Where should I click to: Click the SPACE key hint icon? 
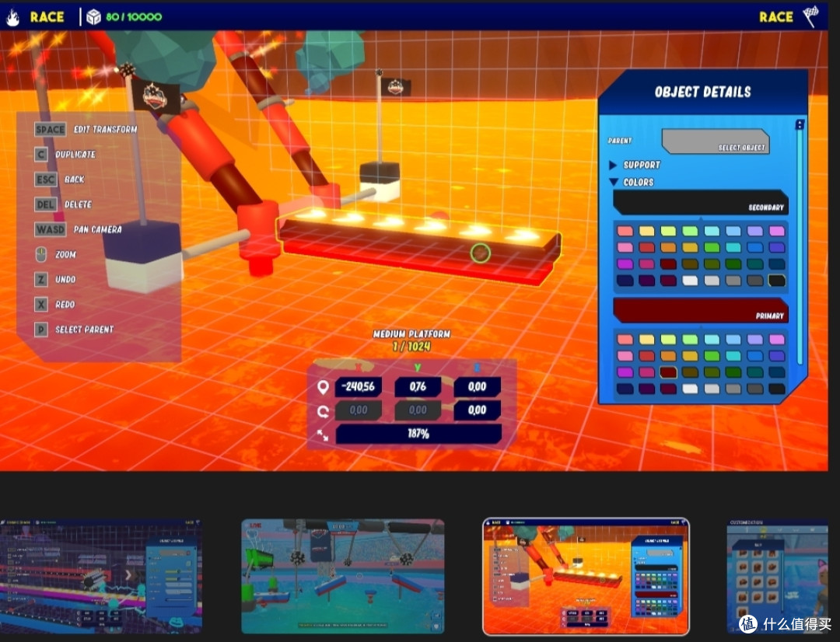coord(50,129)
